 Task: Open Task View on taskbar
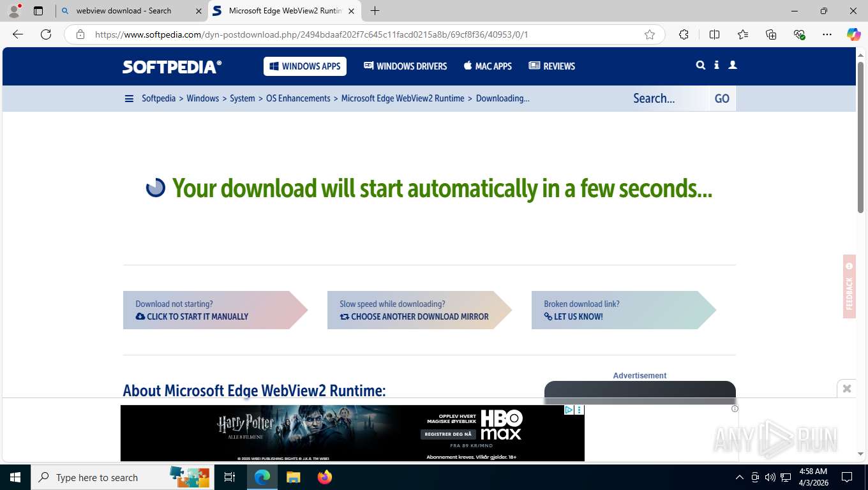click(x=230, y=477)
